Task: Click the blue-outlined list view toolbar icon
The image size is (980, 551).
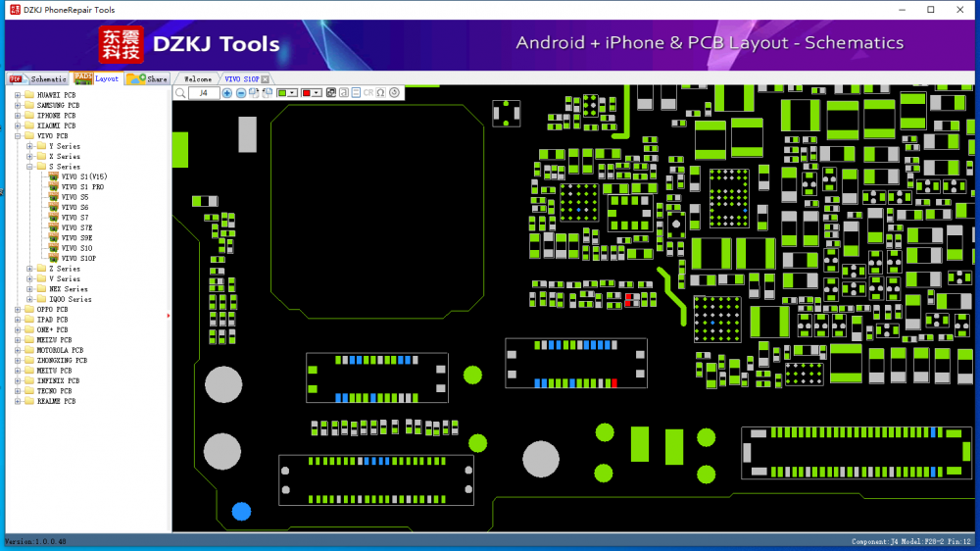Action: (x=356, y=92)
